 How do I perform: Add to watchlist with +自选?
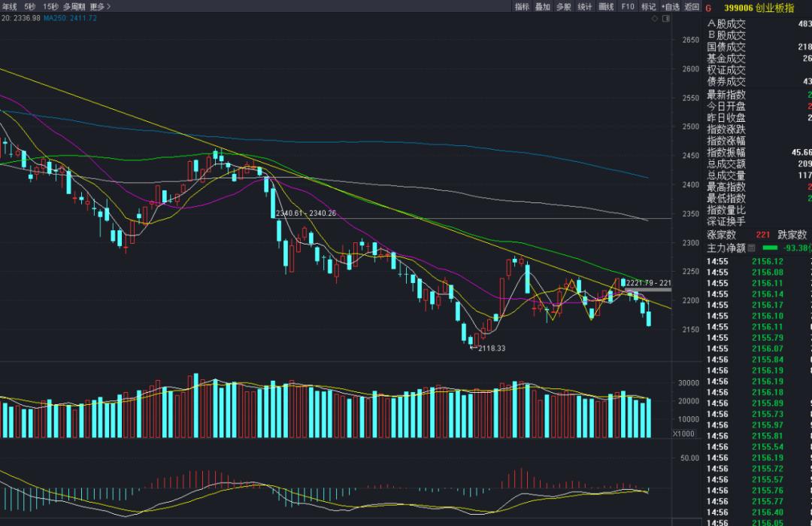click(670, 7)
